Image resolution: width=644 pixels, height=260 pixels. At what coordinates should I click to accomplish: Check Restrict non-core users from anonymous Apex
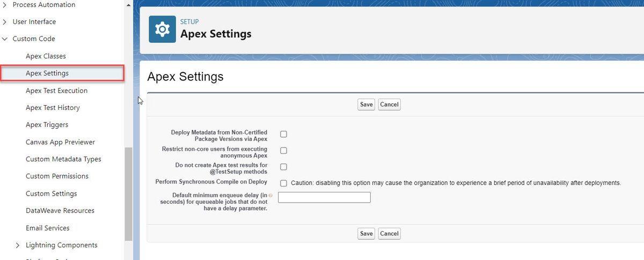[283, 151]
